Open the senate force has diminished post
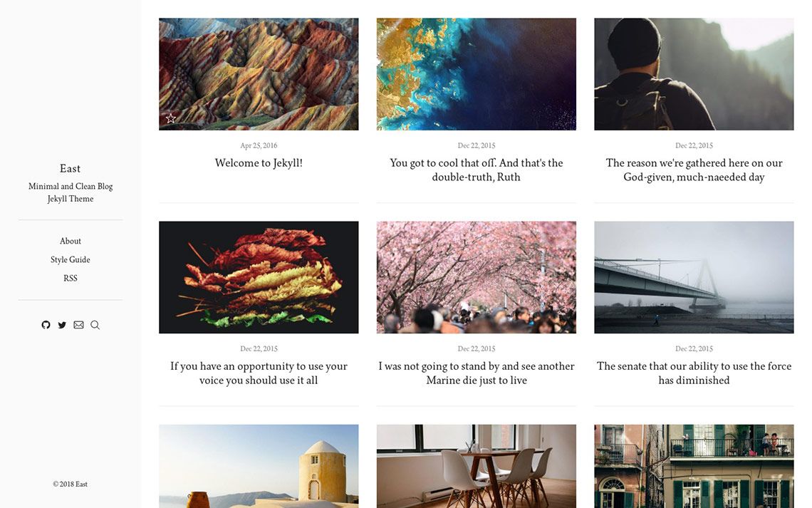 (x=694, y=373)
